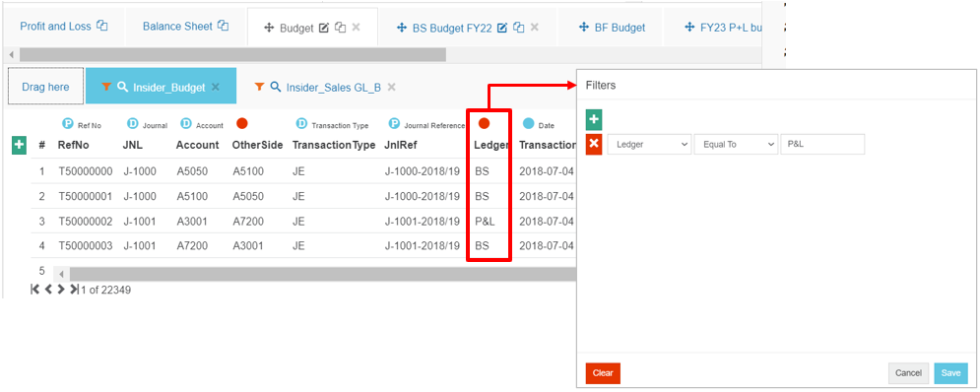Click the P badge above RefNo column
This screenshot has width=980, height=392.
(68, 124)
